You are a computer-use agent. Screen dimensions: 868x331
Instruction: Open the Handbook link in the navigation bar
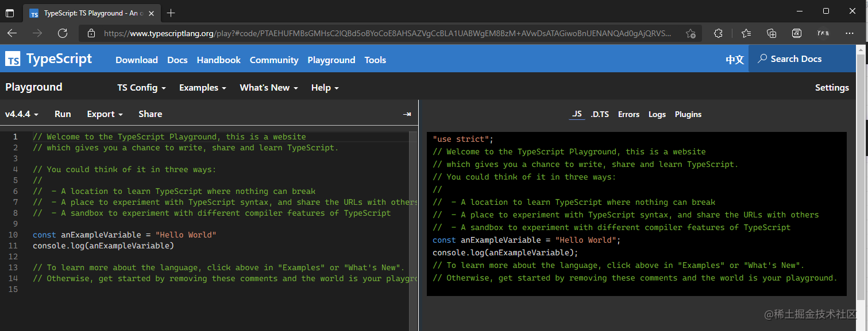point(218,60)
